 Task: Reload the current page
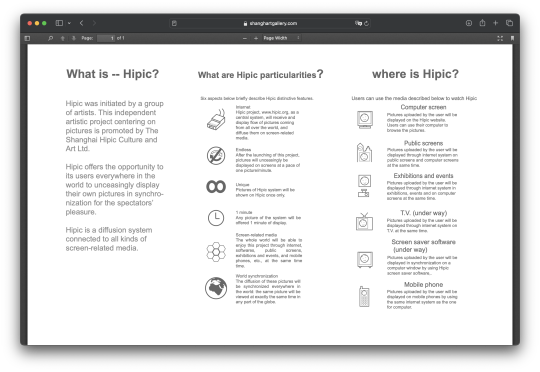(366, 23)
